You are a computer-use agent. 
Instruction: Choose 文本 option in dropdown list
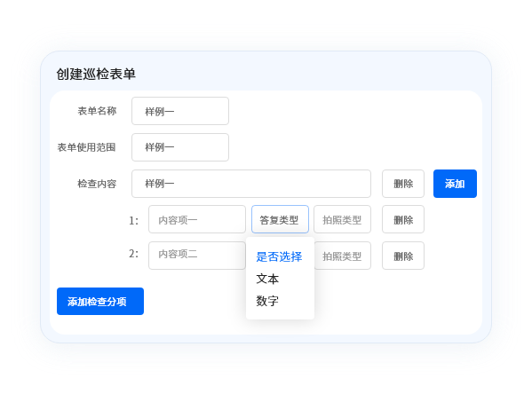(x=267, y=279)
